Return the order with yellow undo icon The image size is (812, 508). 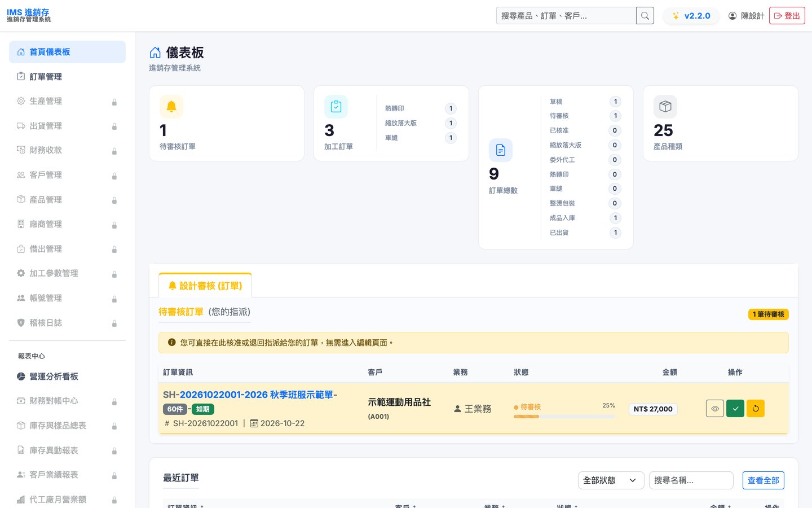click(x=756, y=409)
